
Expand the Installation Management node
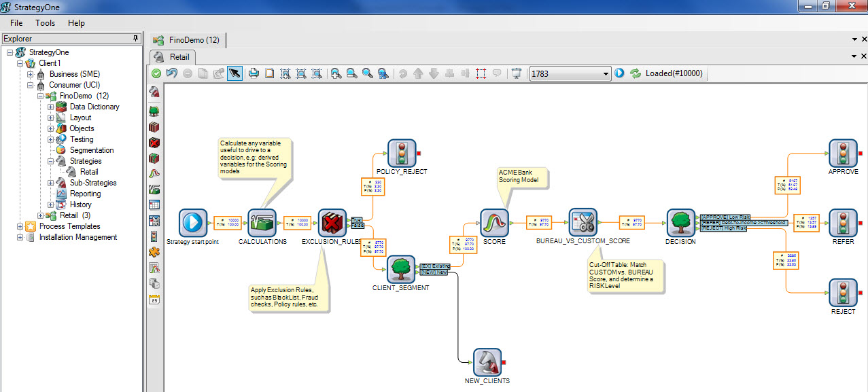point(20,237)
